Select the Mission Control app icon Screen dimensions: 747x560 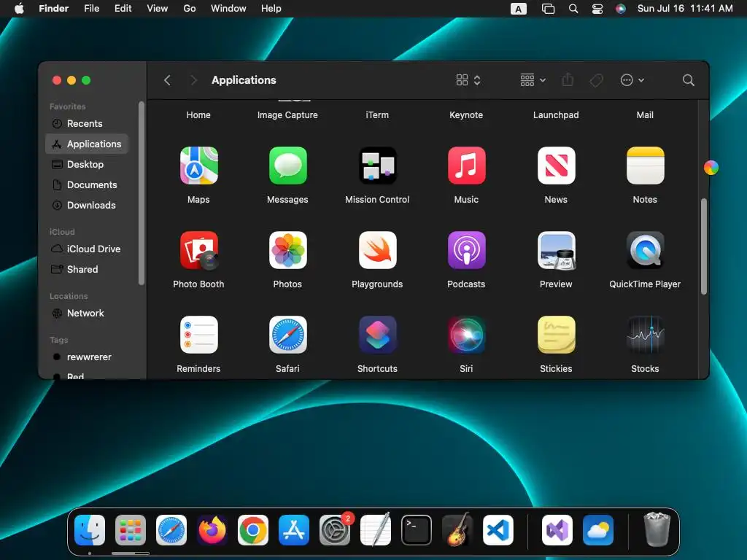pyautogui.click(x=377, y=166)
